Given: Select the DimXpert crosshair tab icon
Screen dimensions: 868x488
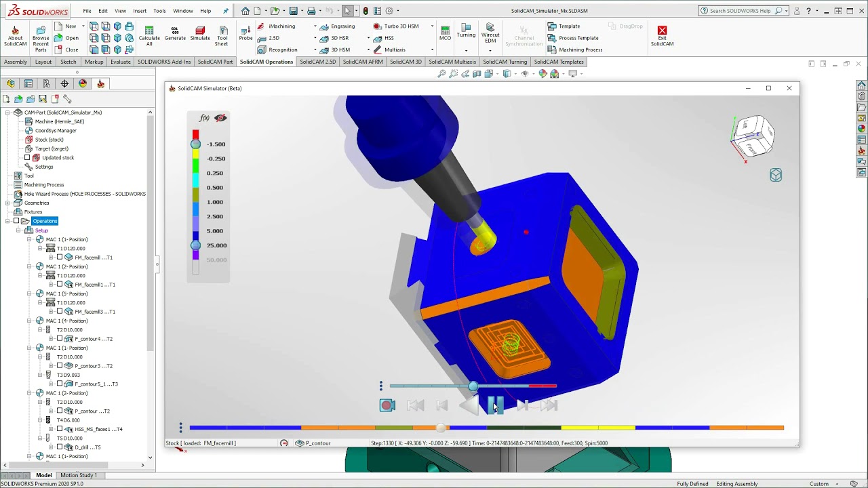Looking at the screenshot, I should (64, 83).
